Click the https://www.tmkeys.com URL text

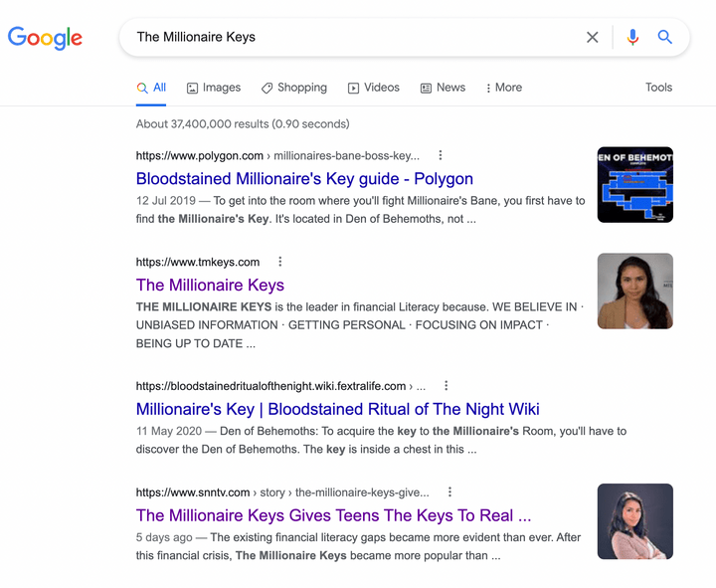click(198, 263)
